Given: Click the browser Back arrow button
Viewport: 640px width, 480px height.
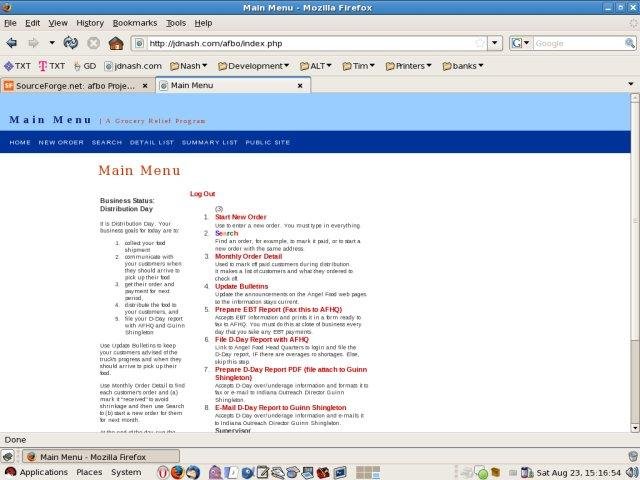Looking at the screenshot, I should (12, 43).
